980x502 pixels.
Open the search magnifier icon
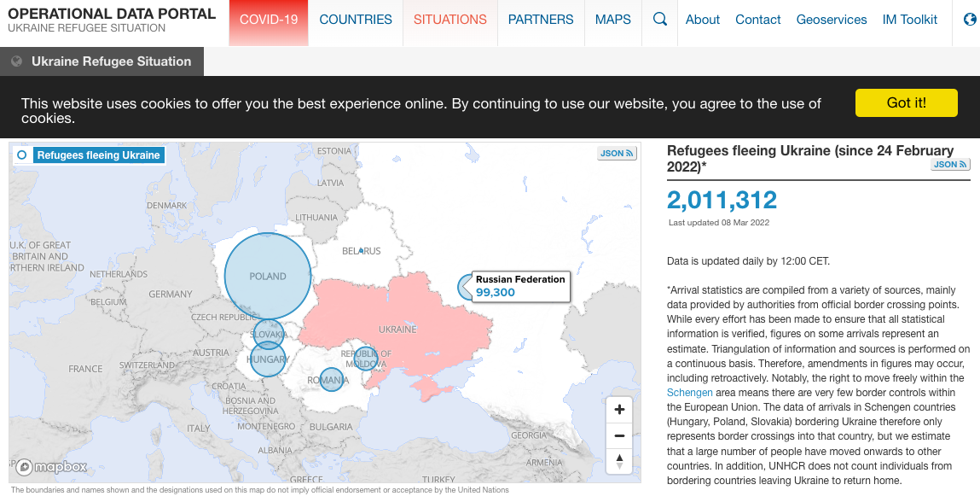coord(659,20)
